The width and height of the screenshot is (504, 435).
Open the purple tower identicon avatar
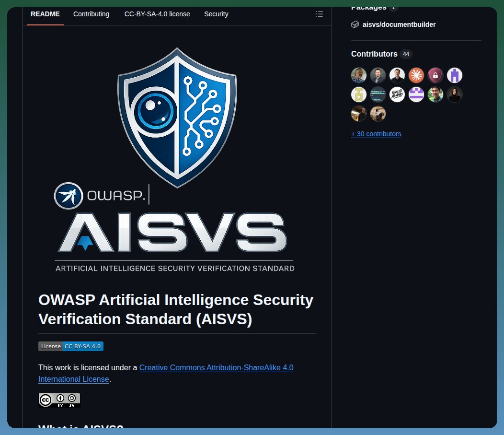(455, 75)
